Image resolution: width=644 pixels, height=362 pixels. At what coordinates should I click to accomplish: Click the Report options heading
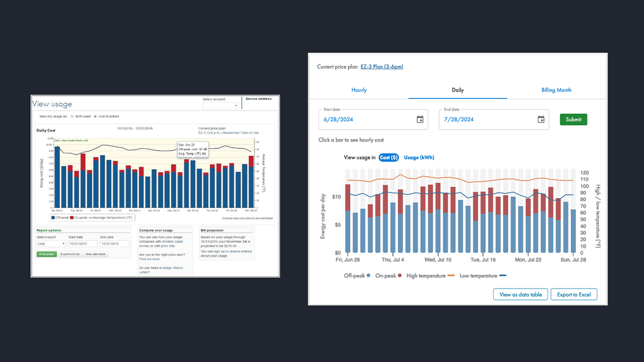click(48, 230)
